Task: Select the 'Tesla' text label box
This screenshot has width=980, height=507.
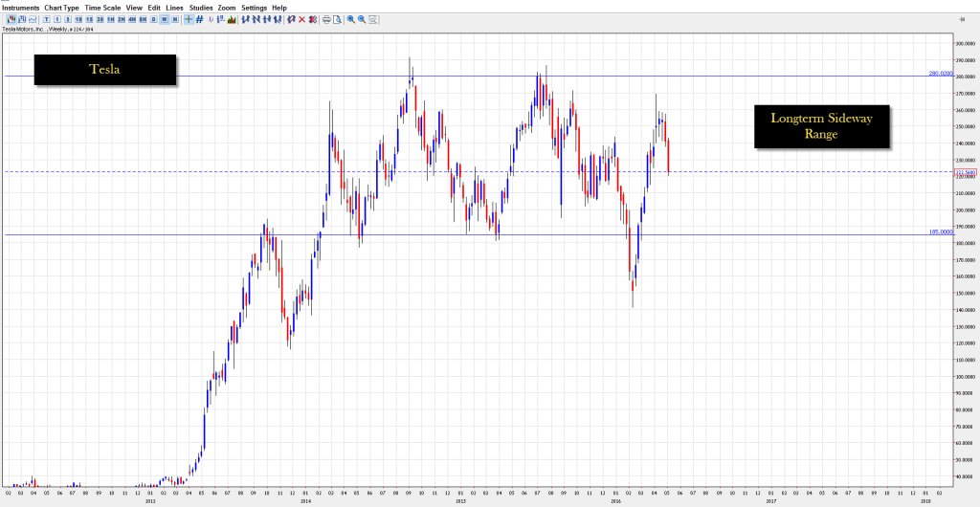Action: tap(105, 69)
